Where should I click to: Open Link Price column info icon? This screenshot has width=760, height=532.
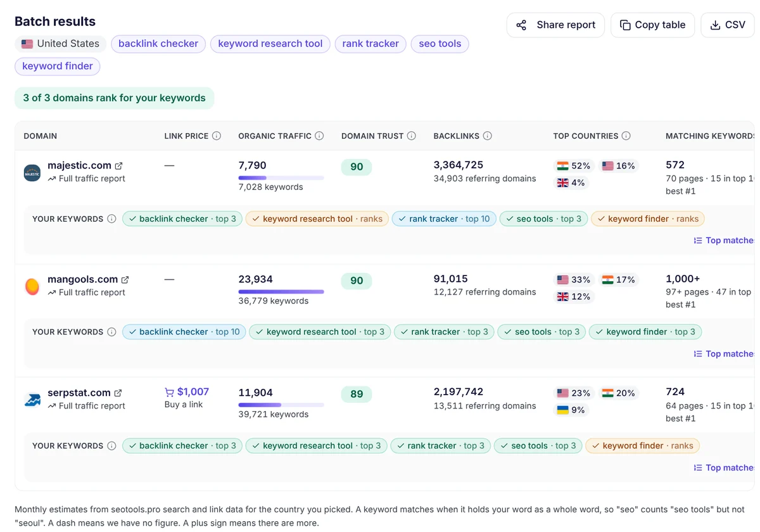(217, 136)
